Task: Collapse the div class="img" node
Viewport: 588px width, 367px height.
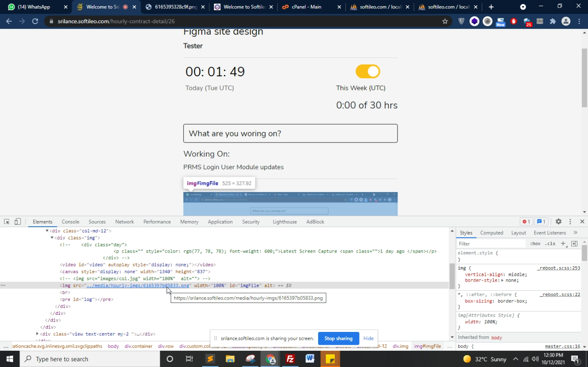Action: pyautogui.click(x=52, y=238)
